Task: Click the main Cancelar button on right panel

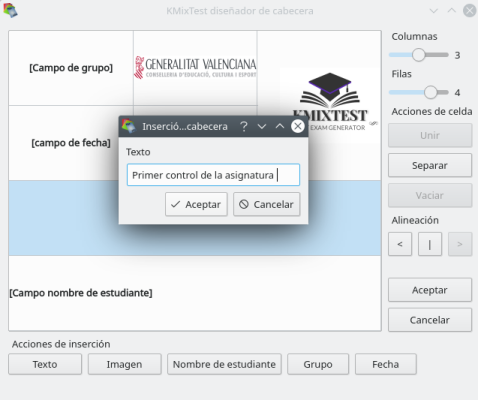Action: [430, 320]
